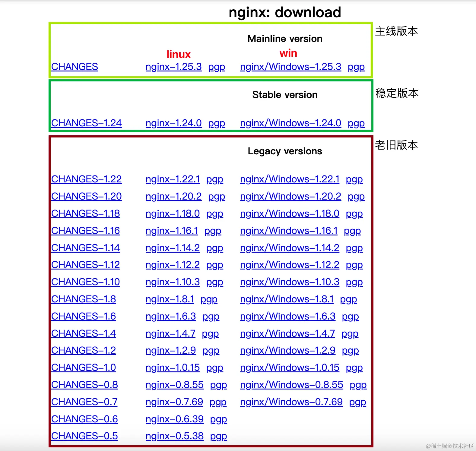Download nginx-1.14.2

pyautogui.click(x=173, y=248)
